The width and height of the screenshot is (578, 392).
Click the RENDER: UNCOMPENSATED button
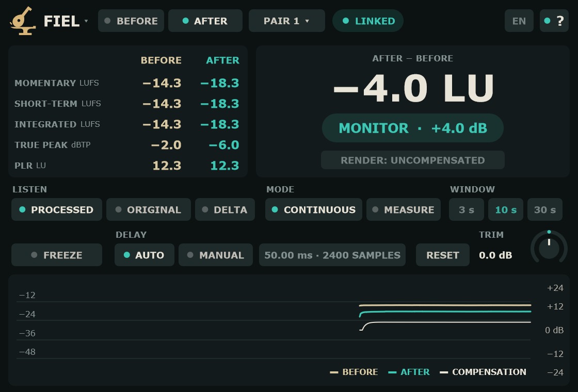[412, 160]
